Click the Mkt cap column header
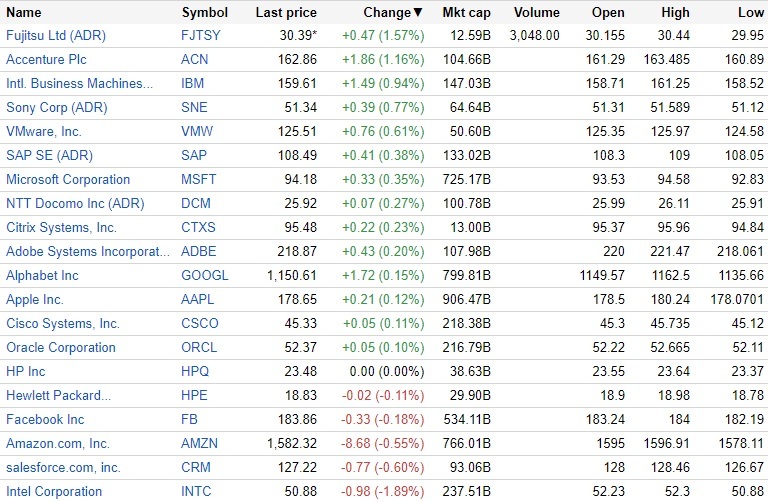768x502 pixels. pyautogui.click(x=465, y=12)
